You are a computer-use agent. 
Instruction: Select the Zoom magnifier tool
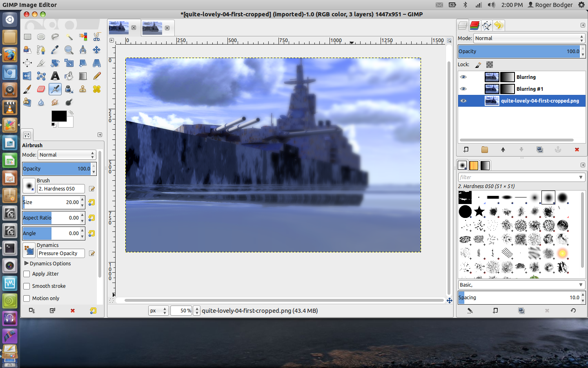69,50
